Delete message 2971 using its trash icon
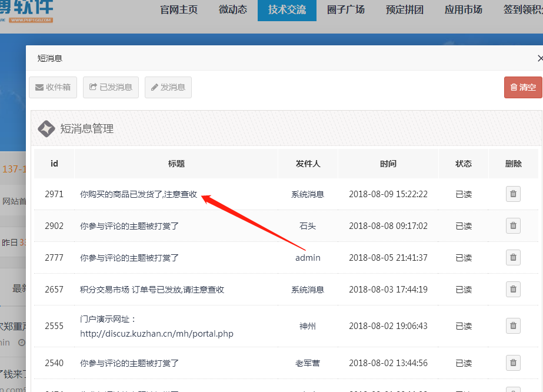This screenshot has width=543, height=392. click(x=513, y=194)
